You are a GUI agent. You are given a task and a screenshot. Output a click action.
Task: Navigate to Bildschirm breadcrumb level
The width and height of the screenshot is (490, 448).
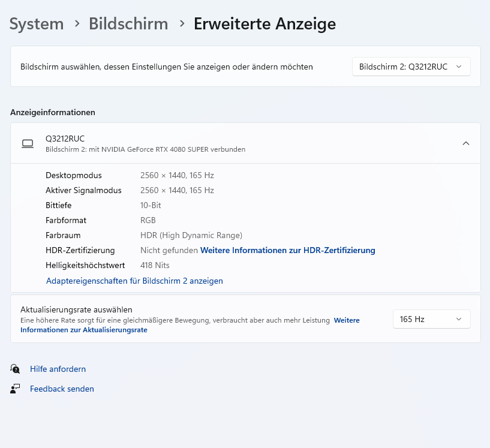tap(128, 24)
